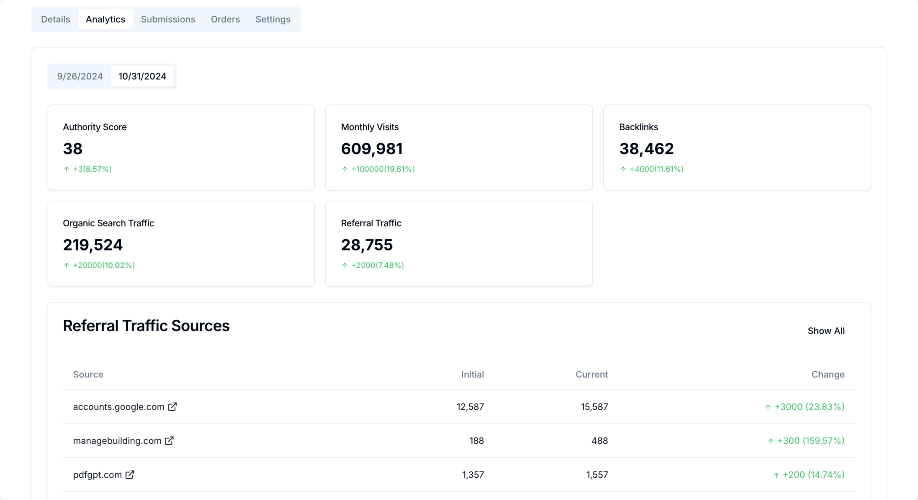
Task: Open the Submissions tab
Action: 168,19
